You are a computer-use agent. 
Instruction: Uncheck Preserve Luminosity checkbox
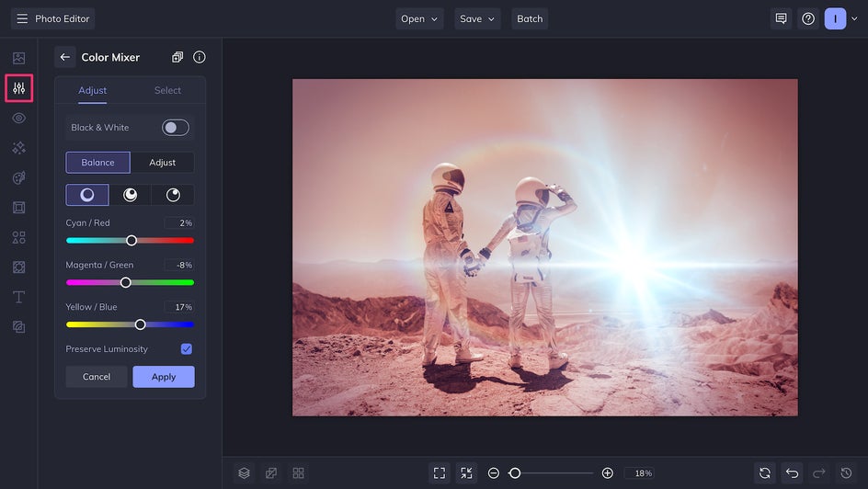click(187, 349)
